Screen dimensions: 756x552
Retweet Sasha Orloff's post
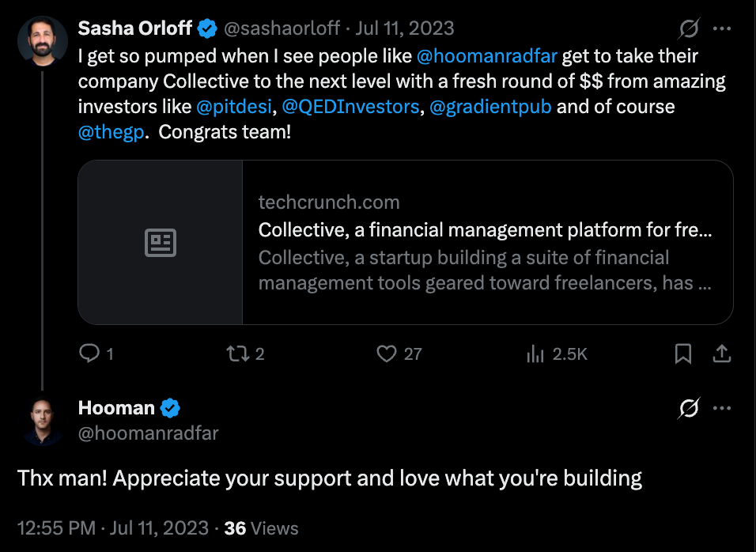pos(237,354)
